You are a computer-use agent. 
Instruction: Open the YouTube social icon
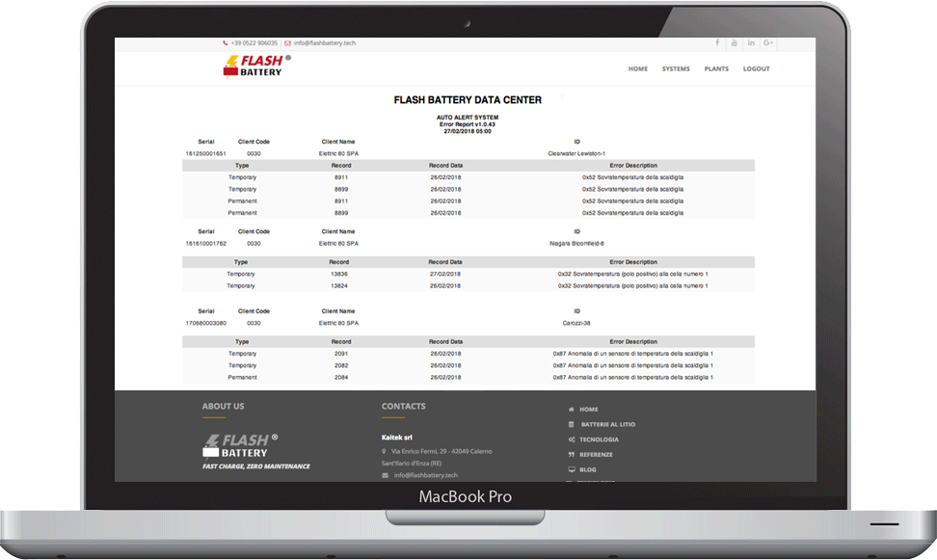click(734, 43)
